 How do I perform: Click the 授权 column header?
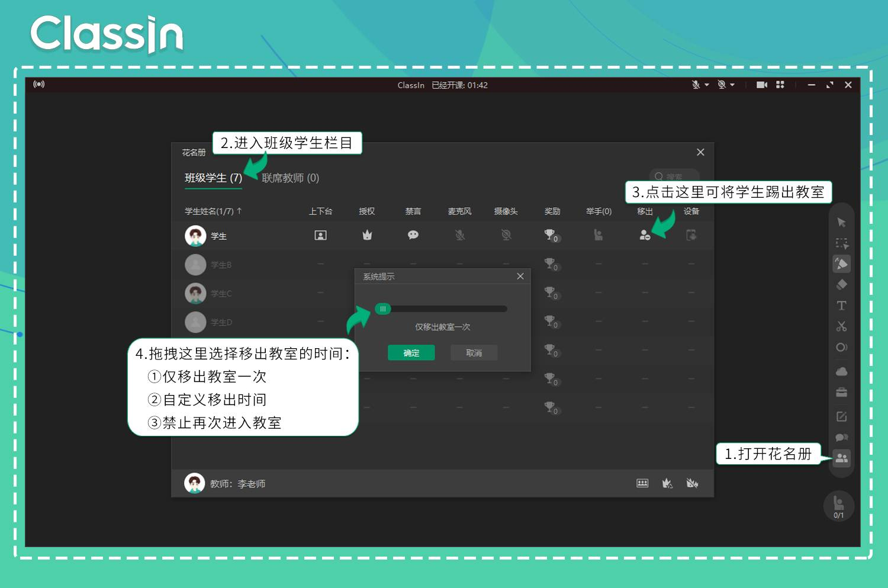click(367, 211)
